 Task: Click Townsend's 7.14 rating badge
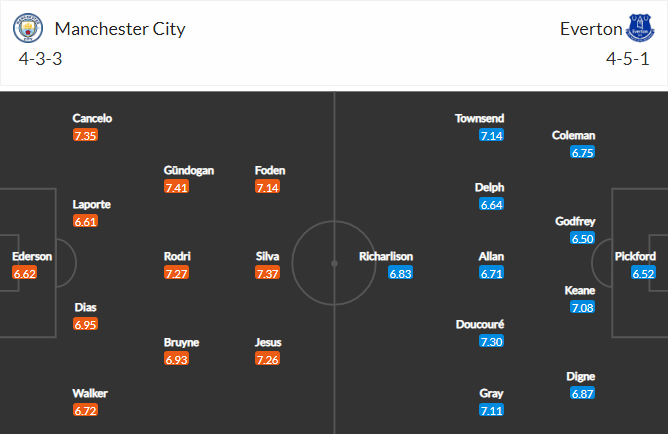491,135
